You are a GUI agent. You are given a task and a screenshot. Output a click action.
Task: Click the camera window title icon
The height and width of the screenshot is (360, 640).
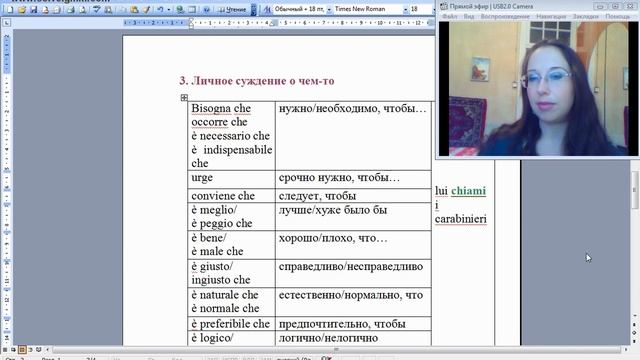point(444,7)
